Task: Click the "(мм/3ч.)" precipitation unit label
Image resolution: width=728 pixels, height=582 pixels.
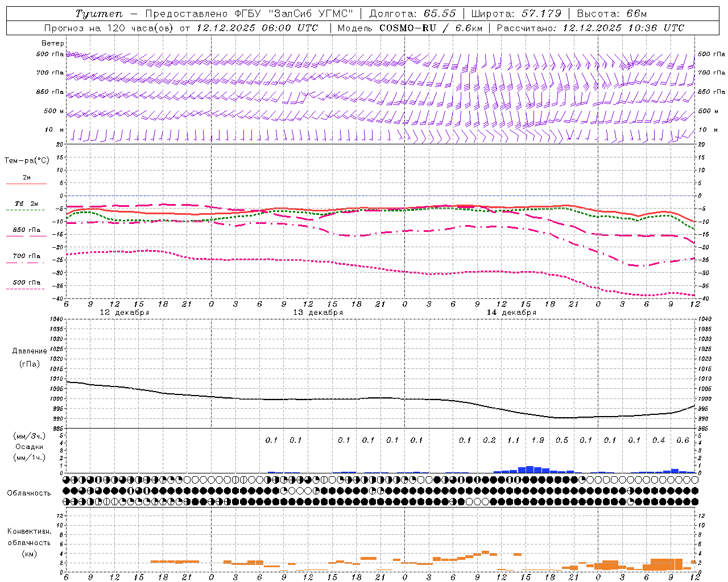Action: [30, 436]
